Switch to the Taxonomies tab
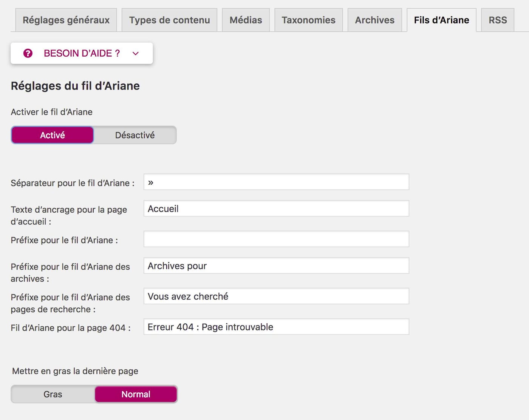Viewport: 529px width, 420px height. pos(308,20)
